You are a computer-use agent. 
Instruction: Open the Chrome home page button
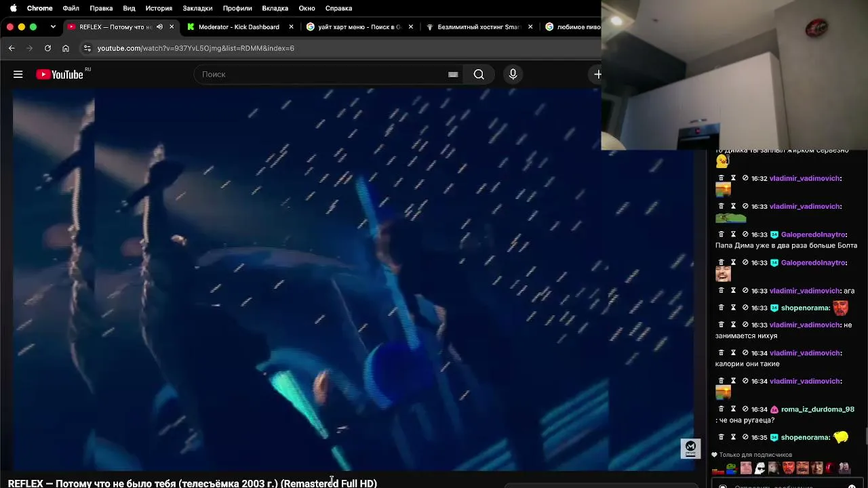tap(66, 48)
